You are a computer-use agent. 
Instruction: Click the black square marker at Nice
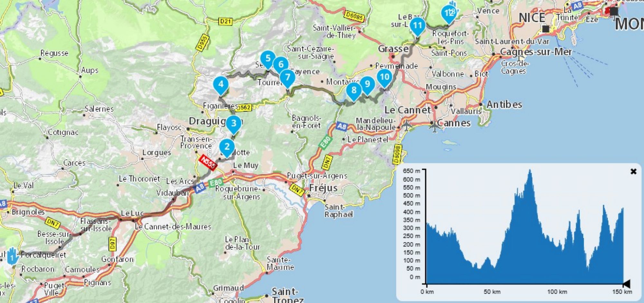click(x=545, y=29)
